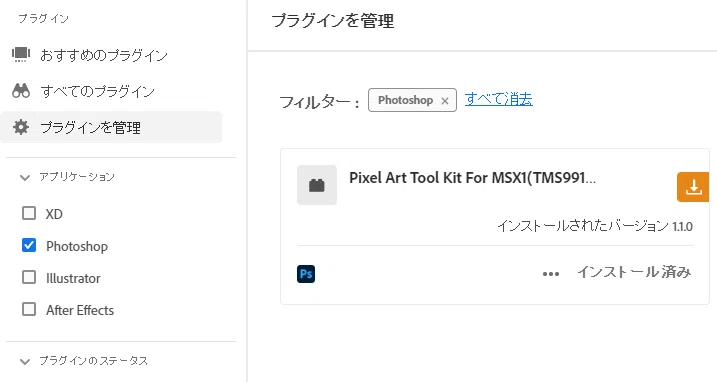Tick the After Effects checkbox
The height and width of the screenshot is (382, 717).
tap(29, 309)
